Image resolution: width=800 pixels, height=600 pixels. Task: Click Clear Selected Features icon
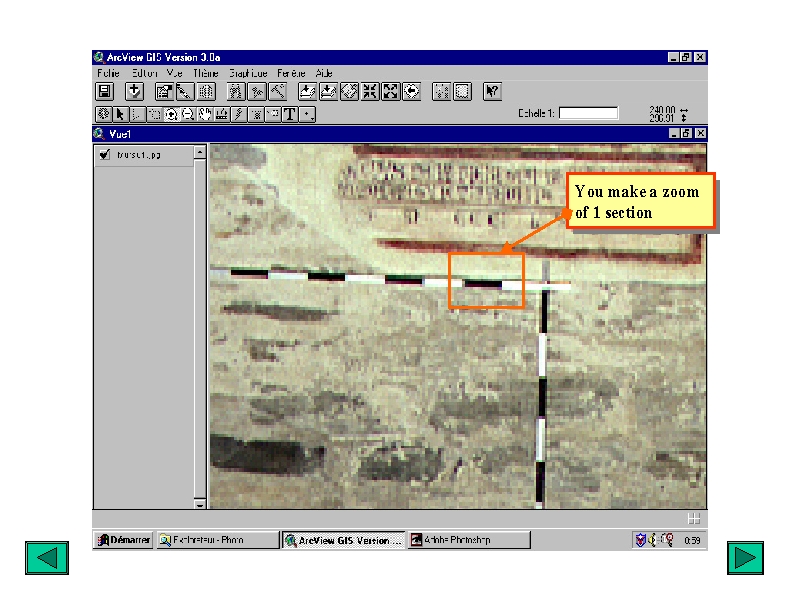coord(462,92)
